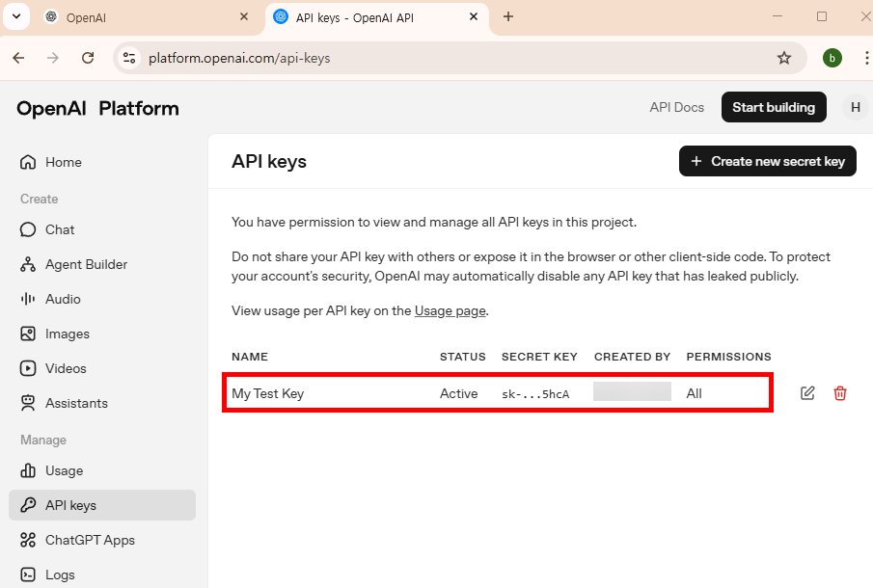Screen dimensions: 873x588
Task: Reload the current page
Action: pyautogui.click(x=88, y=58)
